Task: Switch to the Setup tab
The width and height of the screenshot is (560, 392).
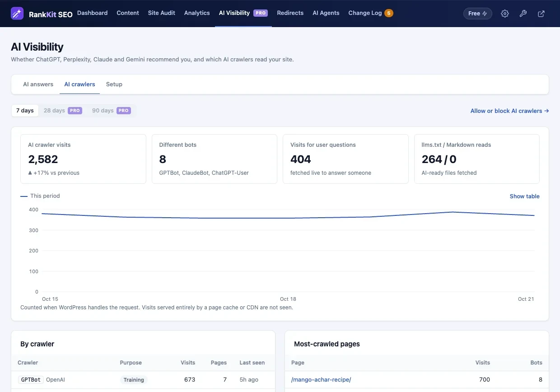Action: (x=114, y=84)
